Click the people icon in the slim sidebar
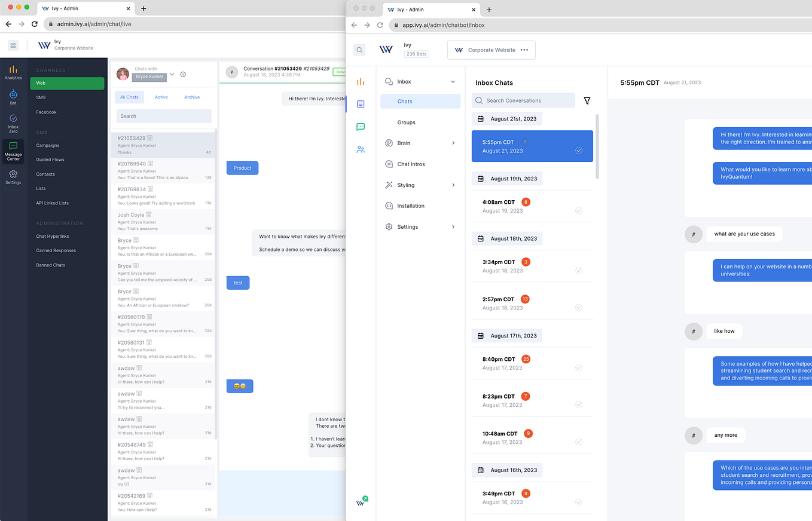This screenshot has width=812, height=521. click(360, 149)
